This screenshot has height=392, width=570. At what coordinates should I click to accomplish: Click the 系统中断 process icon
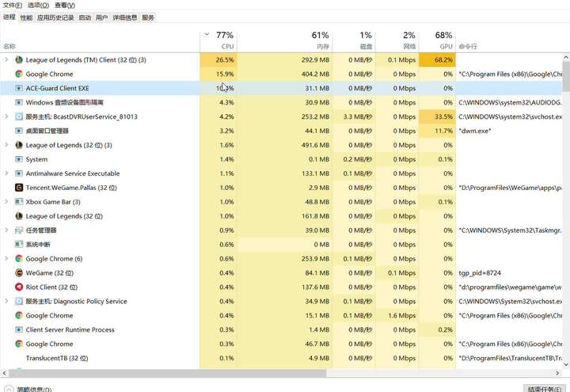click(19, 245)
